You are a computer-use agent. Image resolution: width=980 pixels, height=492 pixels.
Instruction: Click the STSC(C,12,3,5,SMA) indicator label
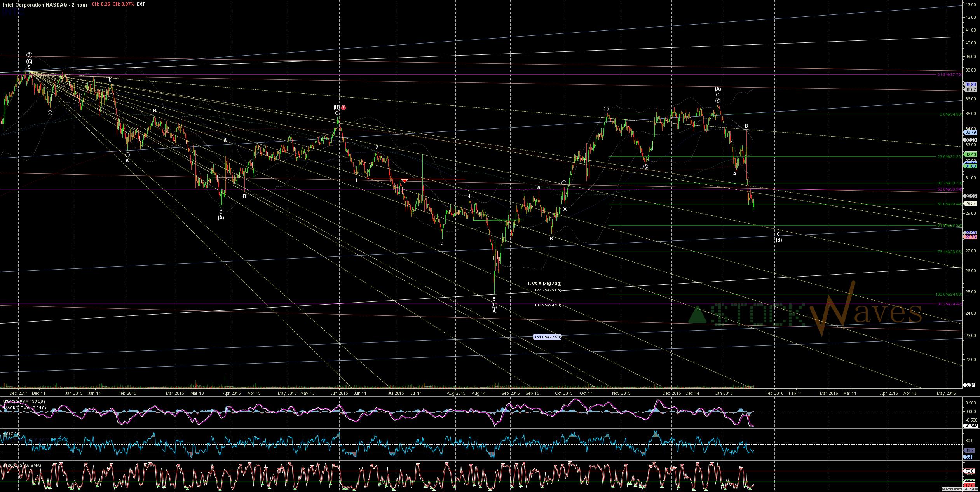point(22,466)
